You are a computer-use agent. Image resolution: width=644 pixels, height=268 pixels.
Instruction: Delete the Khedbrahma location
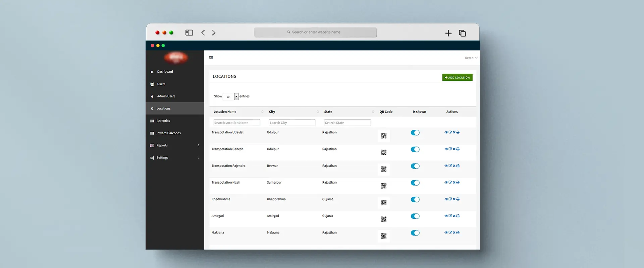(x=454, y=199)
